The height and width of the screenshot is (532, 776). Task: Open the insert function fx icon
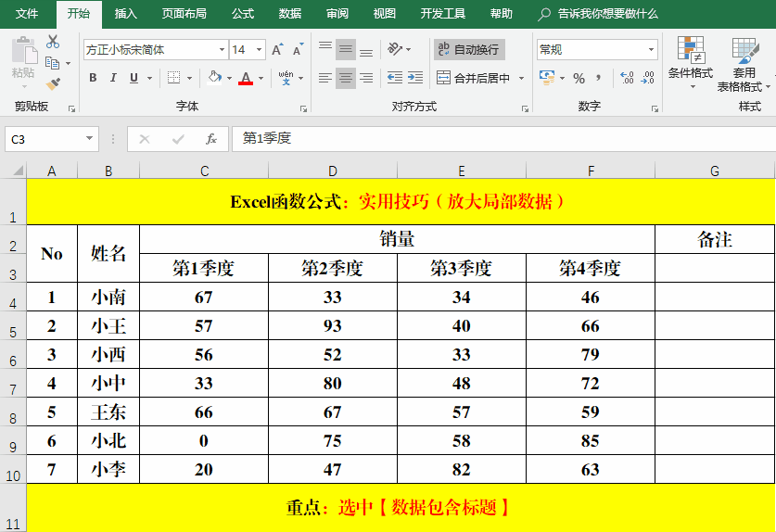[211, 139]
